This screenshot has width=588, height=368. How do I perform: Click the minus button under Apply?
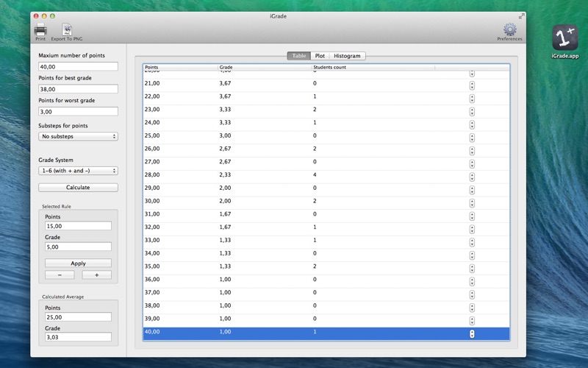coord(60,275)
